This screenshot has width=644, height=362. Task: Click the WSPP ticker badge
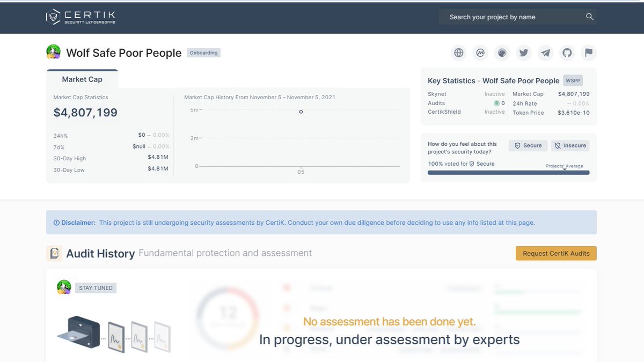(573, 80)
